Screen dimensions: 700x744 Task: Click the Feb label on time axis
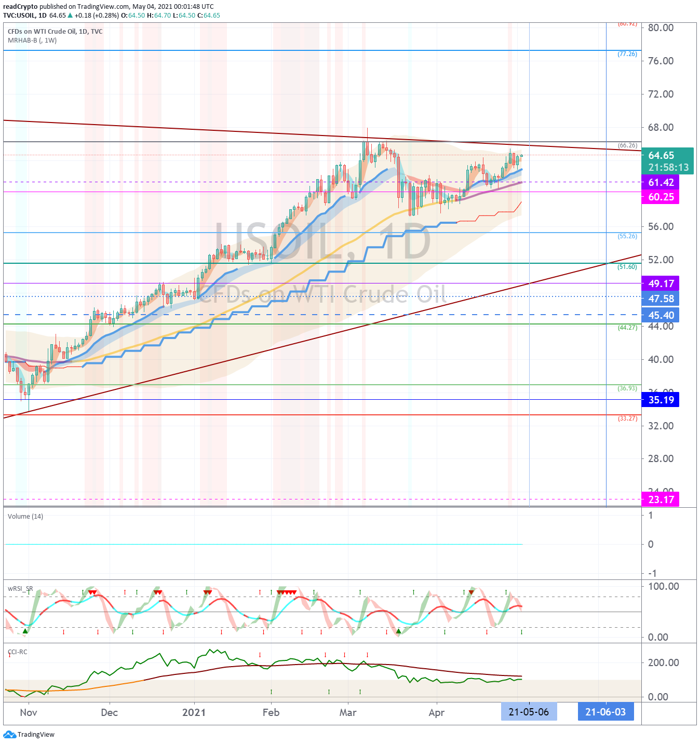click(271, 712)
